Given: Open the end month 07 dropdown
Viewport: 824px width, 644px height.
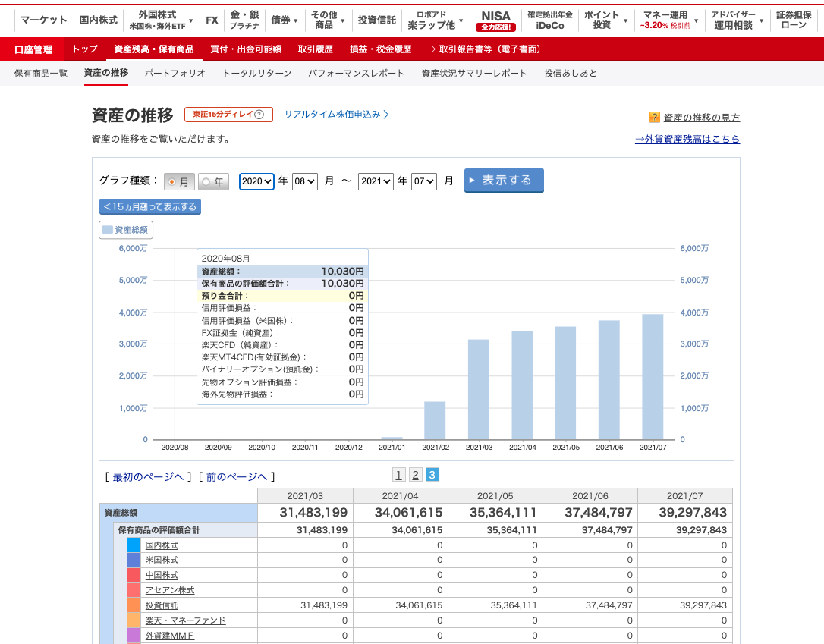Looking at the screenshot, I should [x=424, y=181].
